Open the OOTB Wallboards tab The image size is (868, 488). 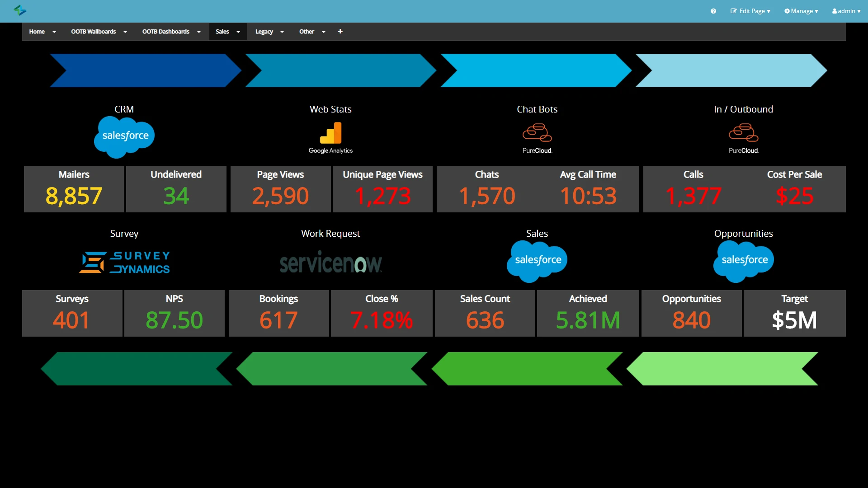pos(94,32)
